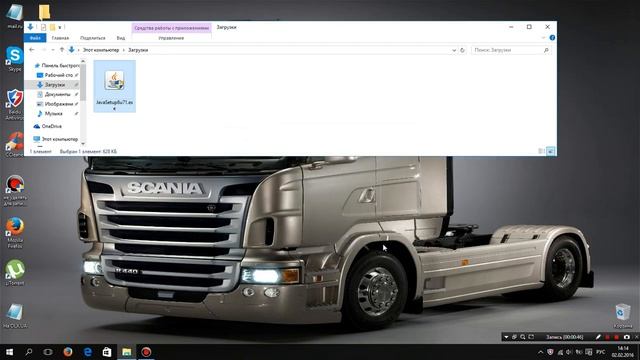The image size is (640, 360).
Task: Open OneDrive in navigation pane
Action: 48,126
